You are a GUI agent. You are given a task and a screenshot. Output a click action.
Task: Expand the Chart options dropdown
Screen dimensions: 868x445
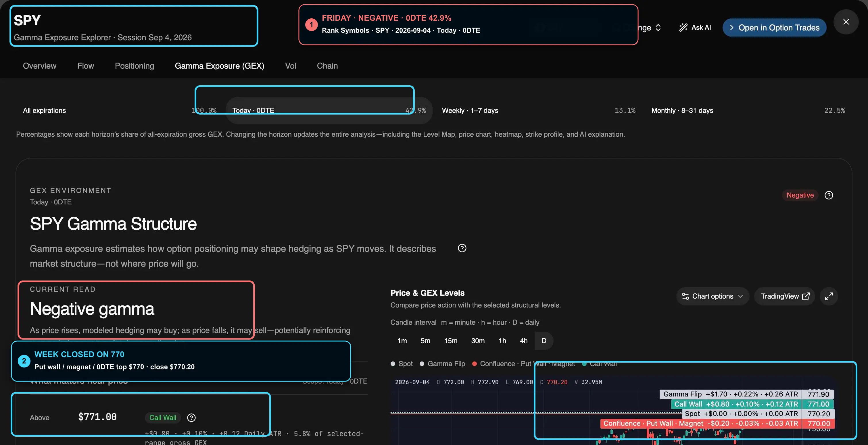[712, 296]
